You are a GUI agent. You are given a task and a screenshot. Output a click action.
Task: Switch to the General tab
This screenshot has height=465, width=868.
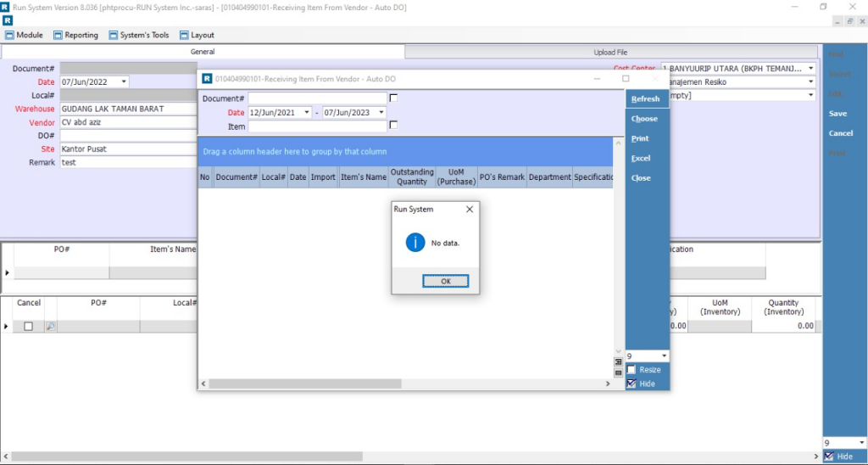coord(203,52)
